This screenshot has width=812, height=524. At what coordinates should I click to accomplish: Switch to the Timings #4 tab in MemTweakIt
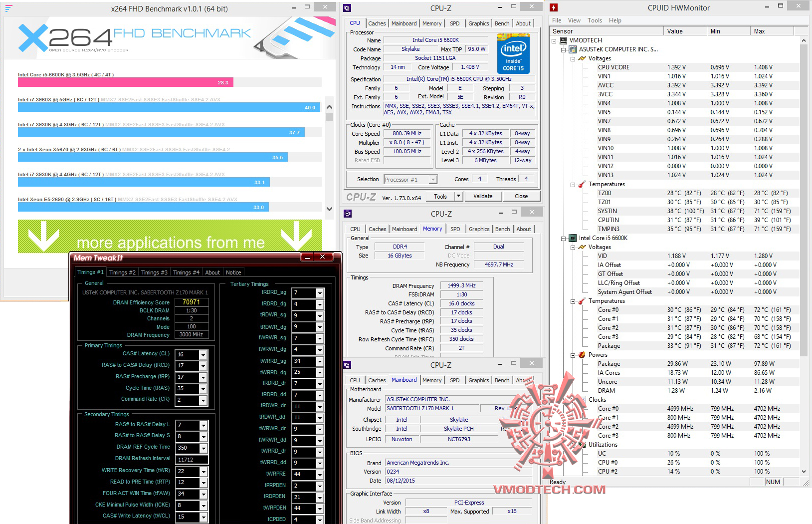pyautogui.click(x=186, y=272)
